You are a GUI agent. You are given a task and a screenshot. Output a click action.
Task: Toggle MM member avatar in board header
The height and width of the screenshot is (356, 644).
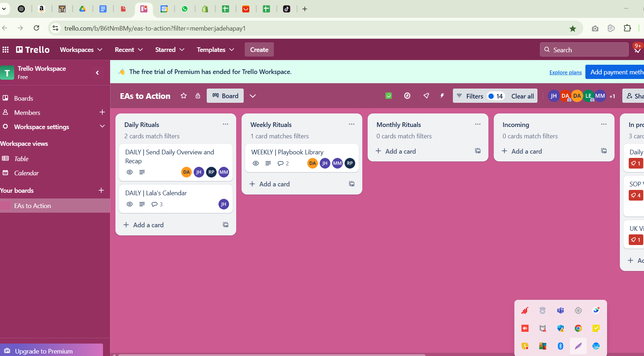tap(600, 96)
